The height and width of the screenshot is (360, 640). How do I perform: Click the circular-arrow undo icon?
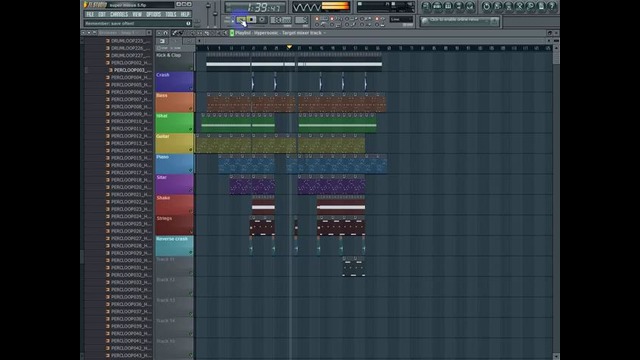(487, 6)
